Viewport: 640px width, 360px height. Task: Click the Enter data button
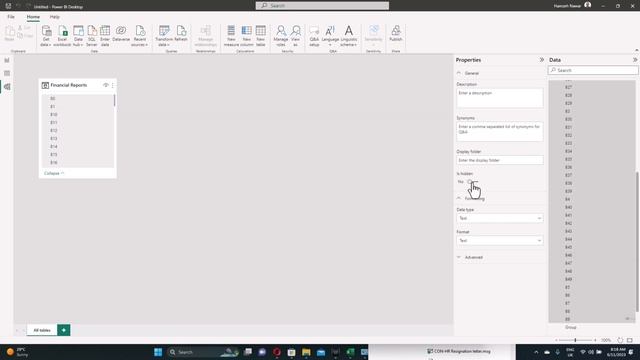(x=105, y=36)
